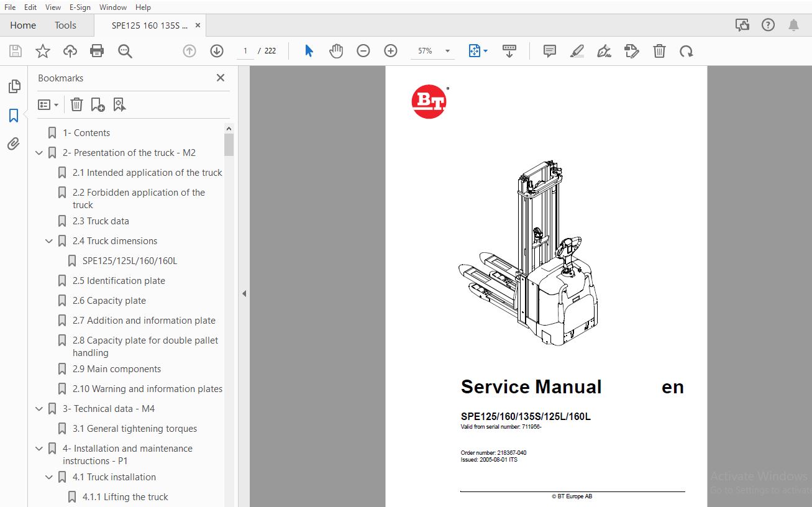This screenshot has height=507, width=812.
Task: Open bookmark 2.5 Identification plate
Action: (x=119, y=281)
